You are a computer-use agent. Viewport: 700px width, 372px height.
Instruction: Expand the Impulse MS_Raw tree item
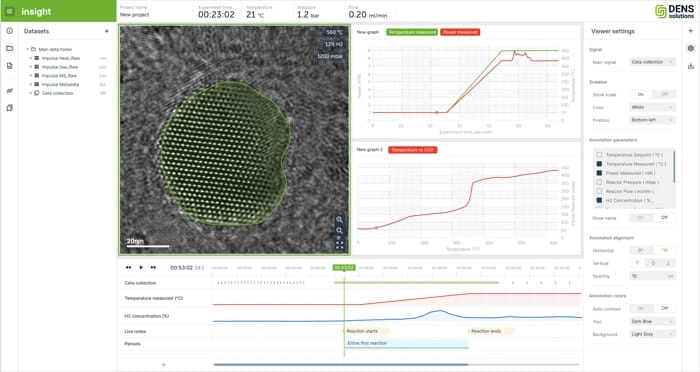tap(31, 76)
